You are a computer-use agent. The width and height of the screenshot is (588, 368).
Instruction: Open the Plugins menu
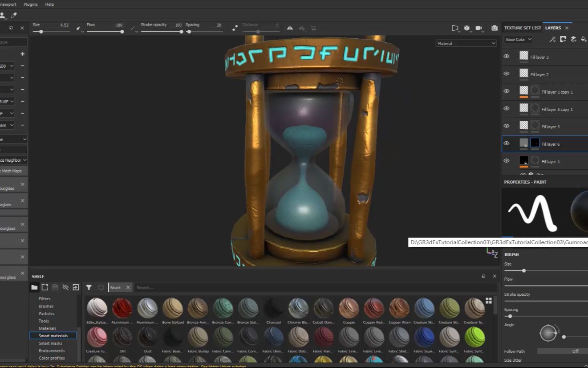click(x=31, y=4)
